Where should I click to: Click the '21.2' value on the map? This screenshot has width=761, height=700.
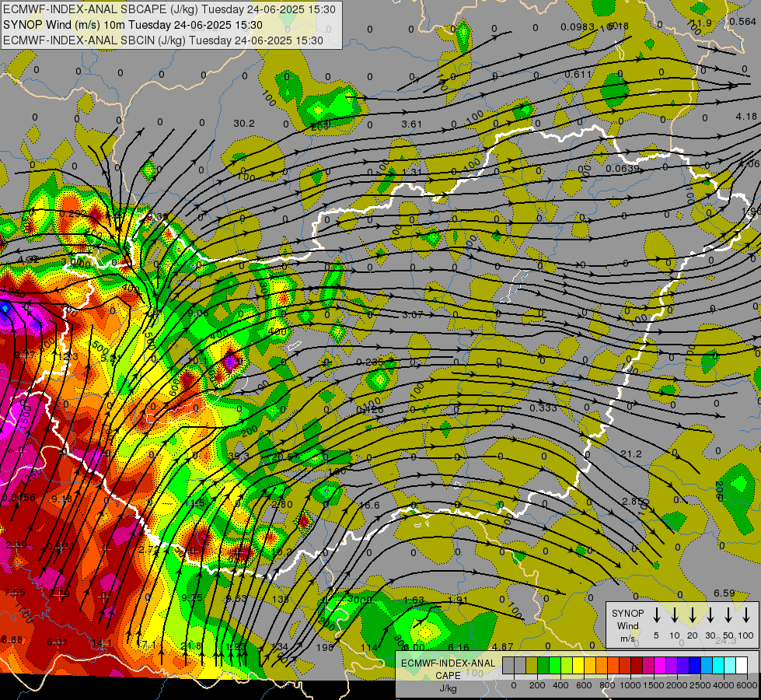point(631,453)
